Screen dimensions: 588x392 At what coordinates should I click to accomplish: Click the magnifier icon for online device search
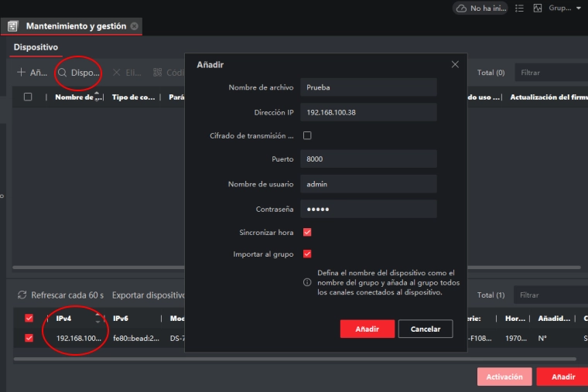pyautogui.click(x=62, y=73)
